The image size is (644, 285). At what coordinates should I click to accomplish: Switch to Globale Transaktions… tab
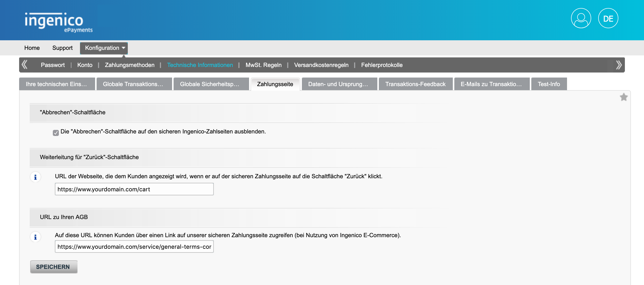point(134,84)
